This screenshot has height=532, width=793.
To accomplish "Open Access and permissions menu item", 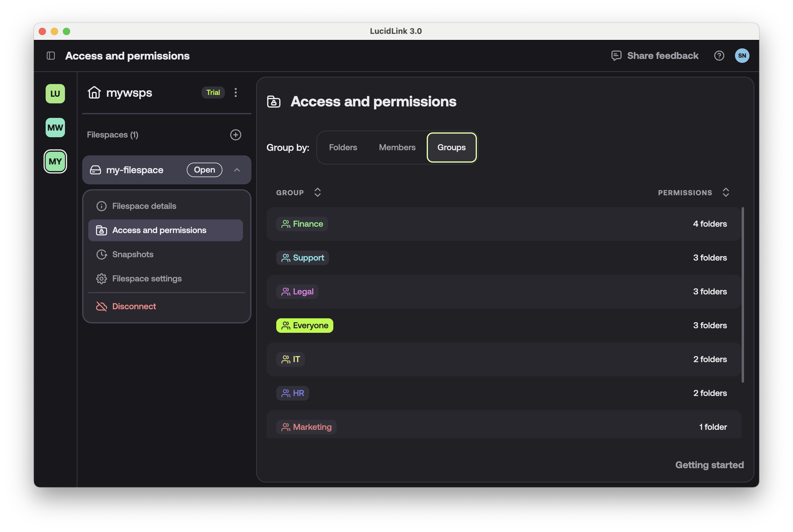I will click(166, 230).
